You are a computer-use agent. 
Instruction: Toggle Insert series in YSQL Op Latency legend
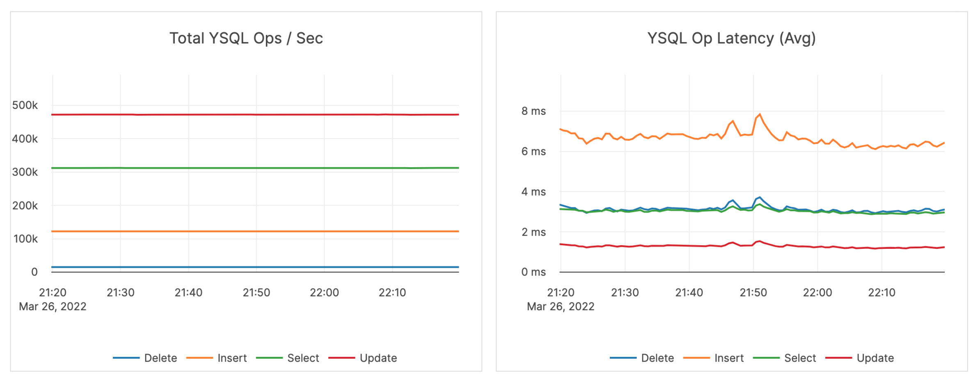tap(728, 358)
